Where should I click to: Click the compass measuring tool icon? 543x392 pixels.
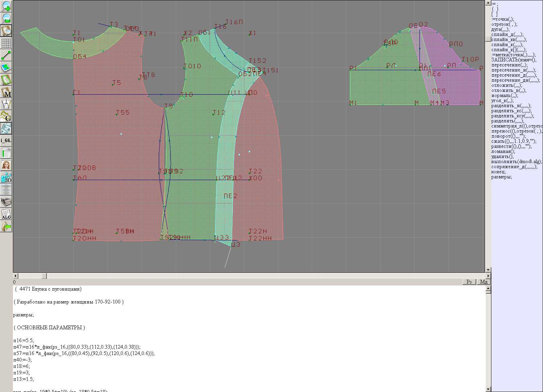(6, 104)
